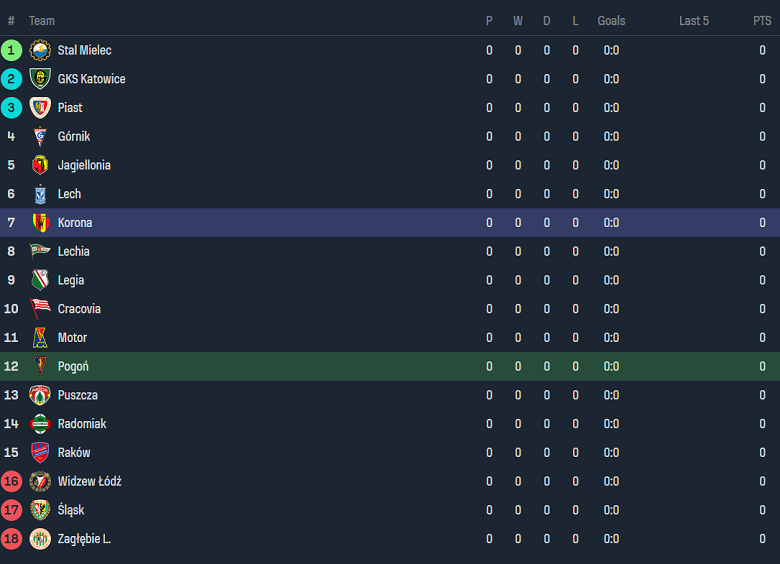Click the Piast club crest icon
The height and width of the screenshot is (564, 780).
point(40,108)
